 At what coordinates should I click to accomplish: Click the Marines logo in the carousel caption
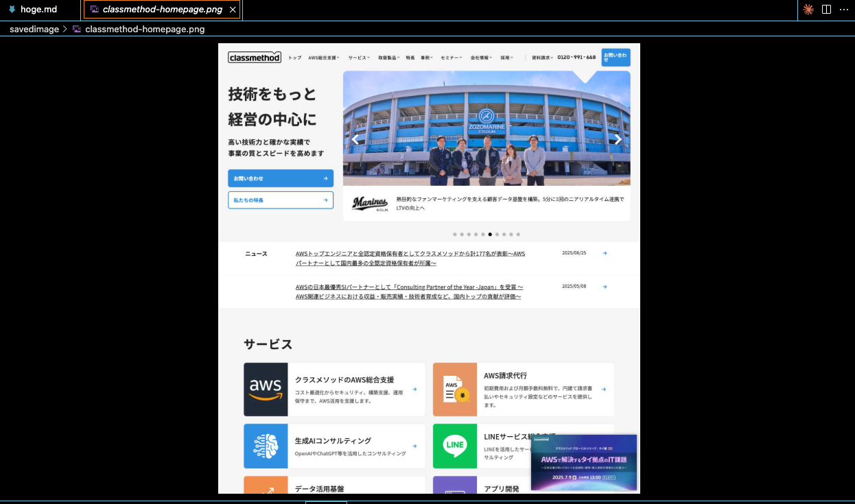point(370,204)
